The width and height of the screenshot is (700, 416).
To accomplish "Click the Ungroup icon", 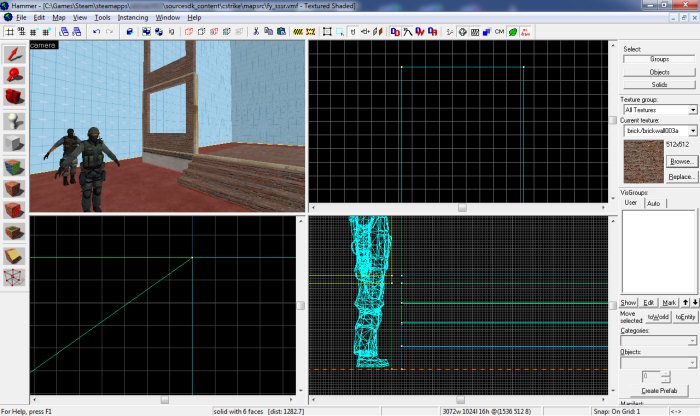I will 159,32.
